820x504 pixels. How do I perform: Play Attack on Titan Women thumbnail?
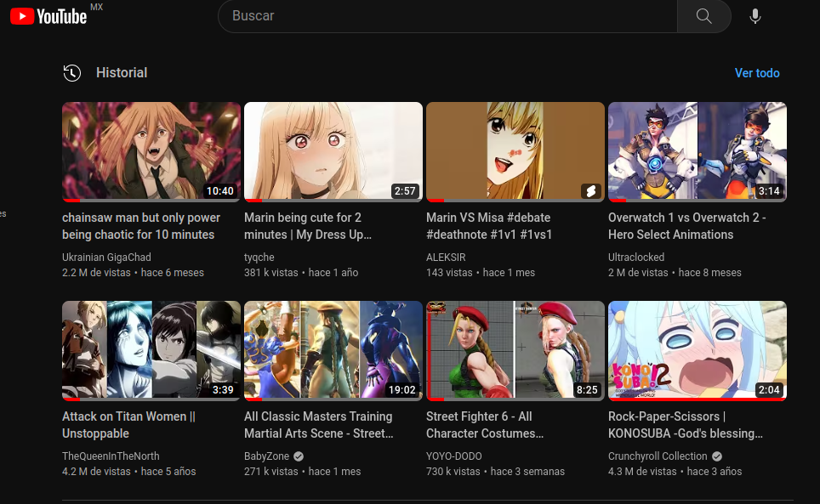151,350
